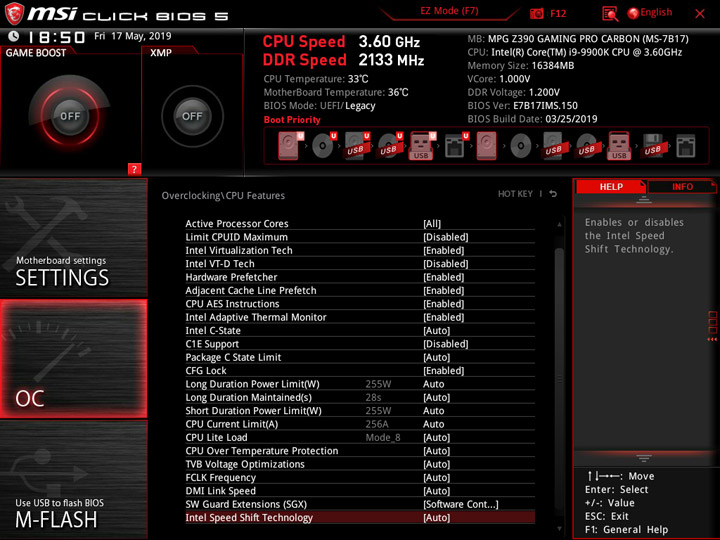Viewport: 720px width, 540px height.
Task: Select the legacy CD/DVD boot icon without U badge
Action: click(521, 146)
